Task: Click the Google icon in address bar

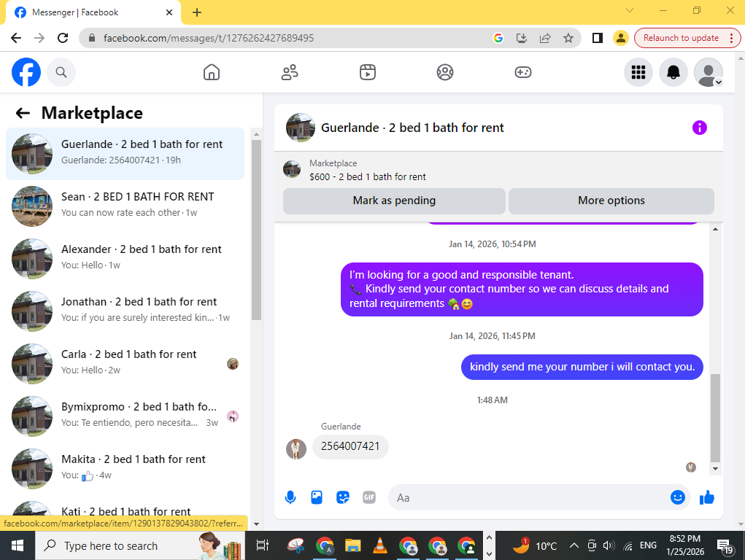Action: pyautogui.click(x=498, y=38)
